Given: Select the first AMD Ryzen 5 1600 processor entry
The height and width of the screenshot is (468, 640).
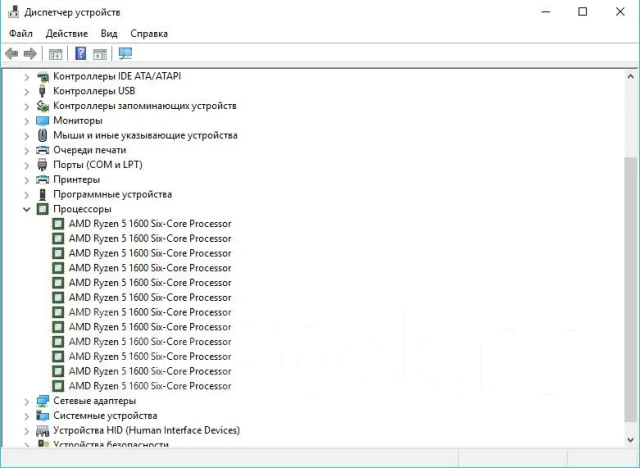Looking at the screenshot, I should point(150,224).
